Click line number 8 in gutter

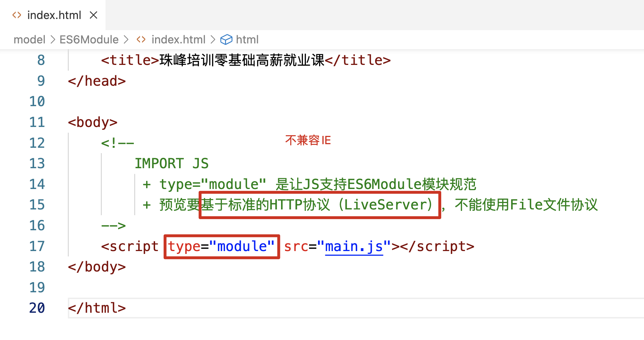click(x=41, y=60)
